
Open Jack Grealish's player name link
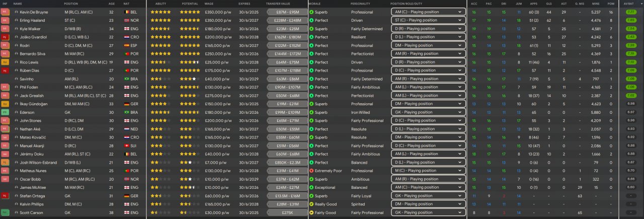(x=32, y=96)
